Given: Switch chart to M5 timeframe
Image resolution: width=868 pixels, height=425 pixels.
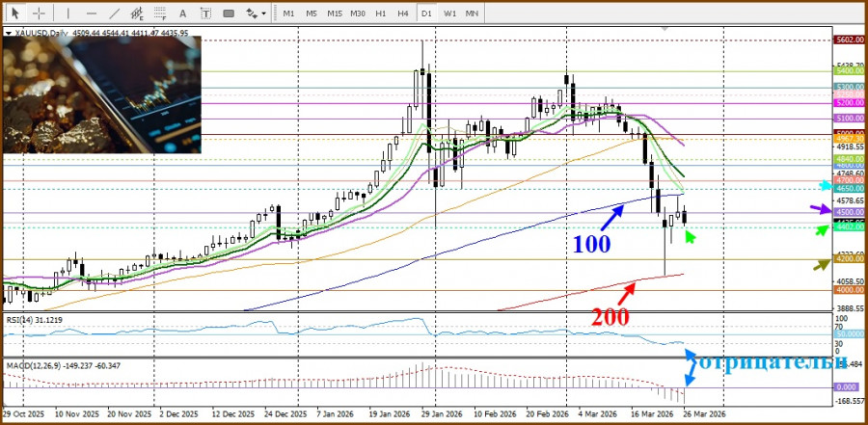Looking at the screenshot, I should (312, 13).
